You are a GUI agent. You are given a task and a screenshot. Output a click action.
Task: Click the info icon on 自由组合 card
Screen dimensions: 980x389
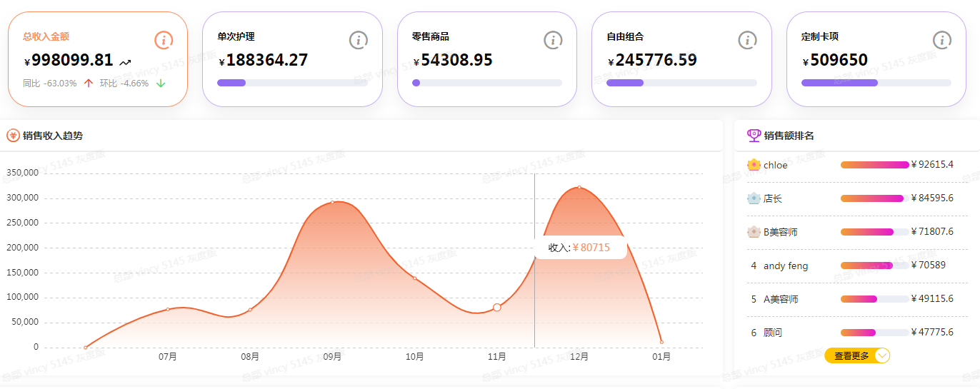[x=747, y=40]
